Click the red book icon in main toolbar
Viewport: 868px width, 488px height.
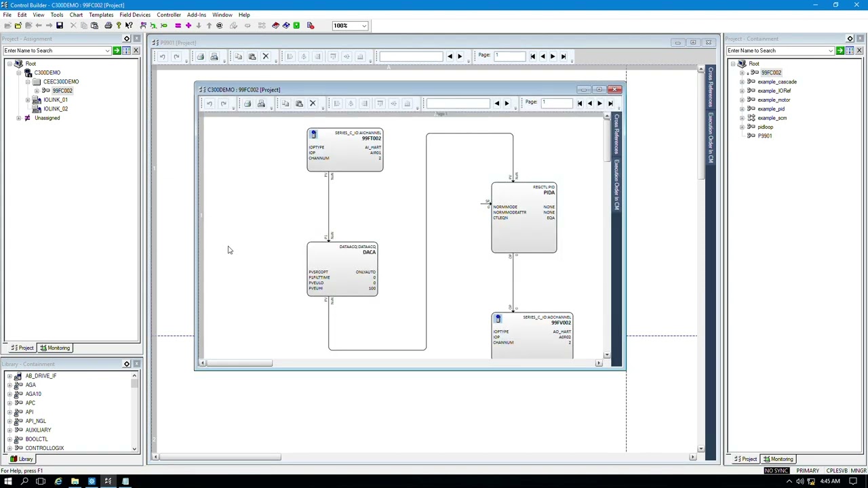tap(275, 26)
